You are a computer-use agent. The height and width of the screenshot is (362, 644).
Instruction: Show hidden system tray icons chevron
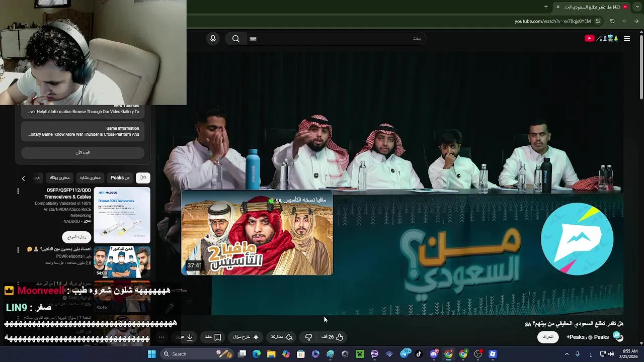pyautogui.click(x=567, y=354)
